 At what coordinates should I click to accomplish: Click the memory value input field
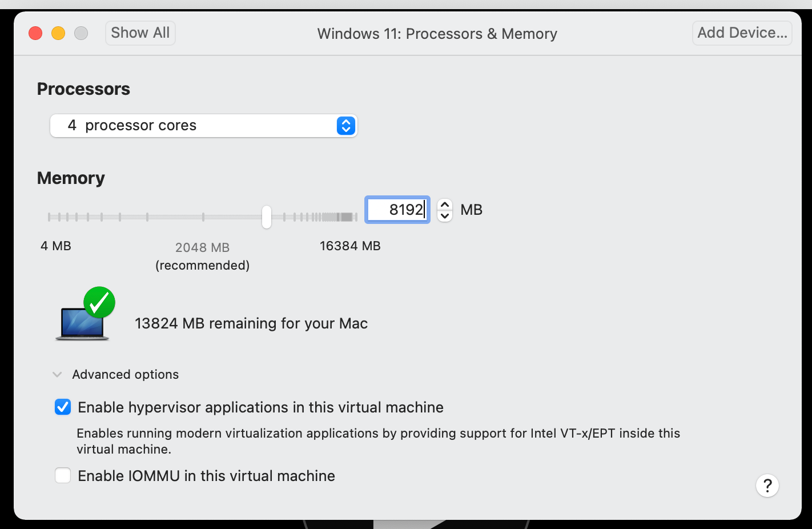point(397,210)
